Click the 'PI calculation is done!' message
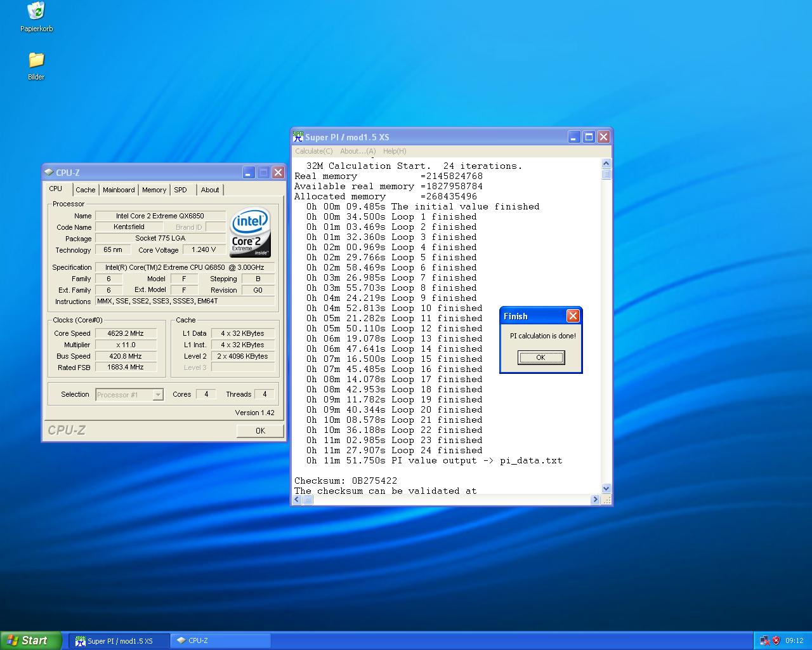This screenshot has width=812, height=650. tap(543, 336)
